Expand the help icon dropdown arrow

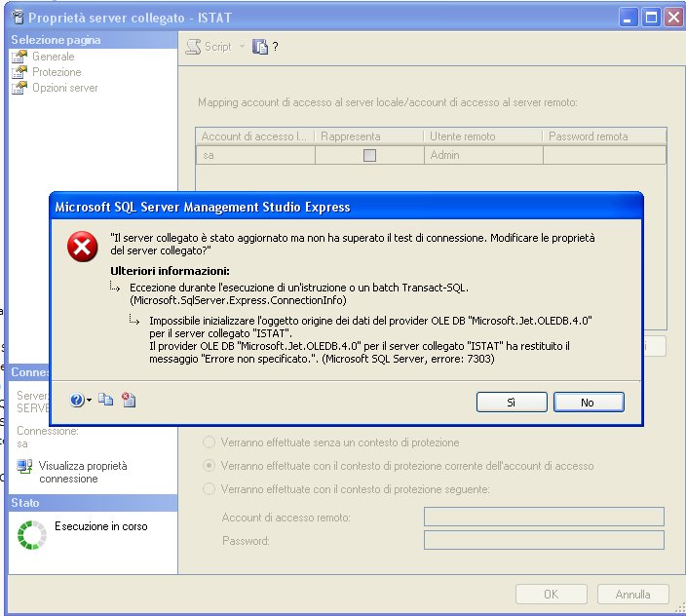pyautogui.click(x=89, y=400)
